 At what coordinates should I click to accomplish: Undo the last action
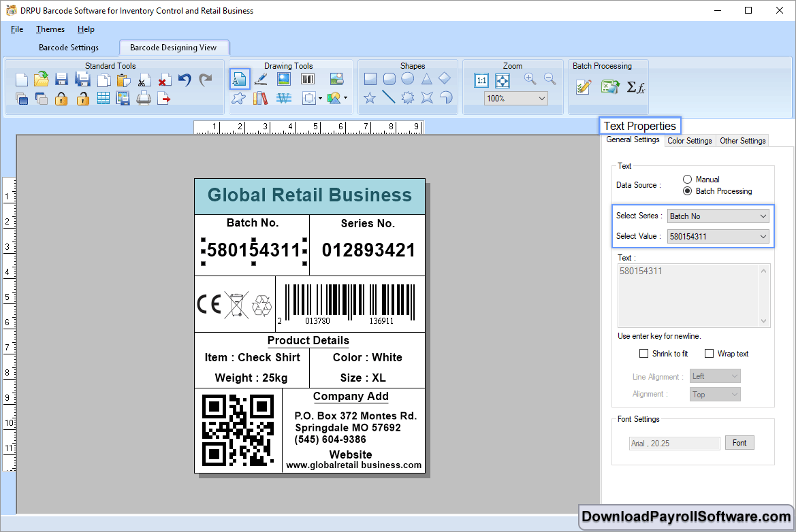pos(185,80)
